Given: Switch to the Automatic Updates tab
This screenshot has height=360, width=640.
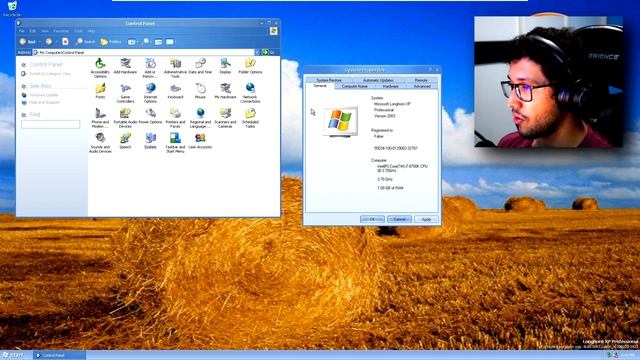Looking at the screenshot, I should pos(378,80).
